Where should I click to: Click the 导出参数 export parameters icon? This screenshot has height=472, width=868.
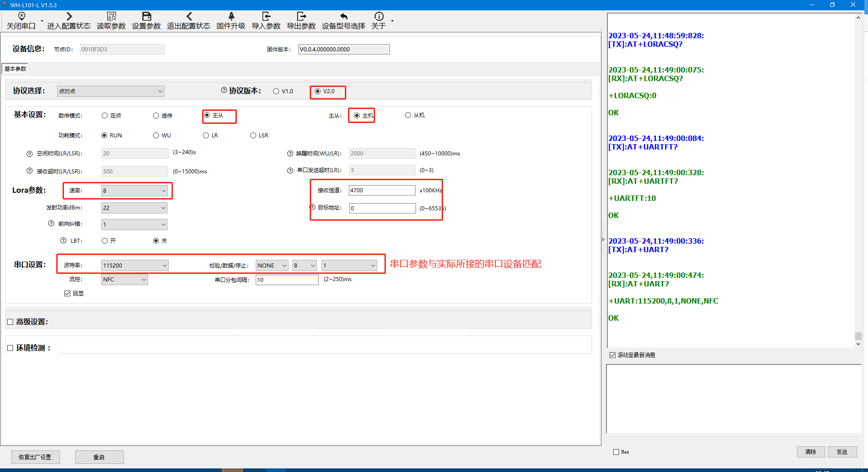[x=301, y=17]
